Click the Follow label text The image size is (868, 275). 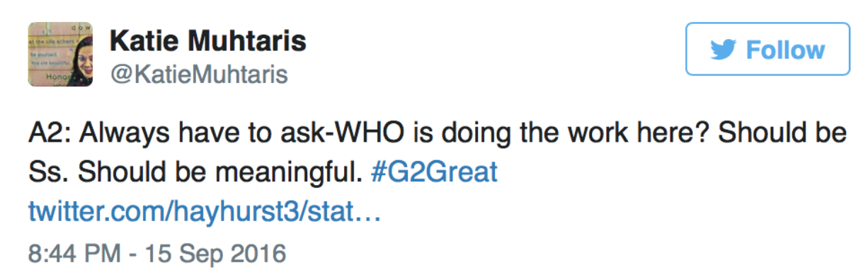pos(786,50)
